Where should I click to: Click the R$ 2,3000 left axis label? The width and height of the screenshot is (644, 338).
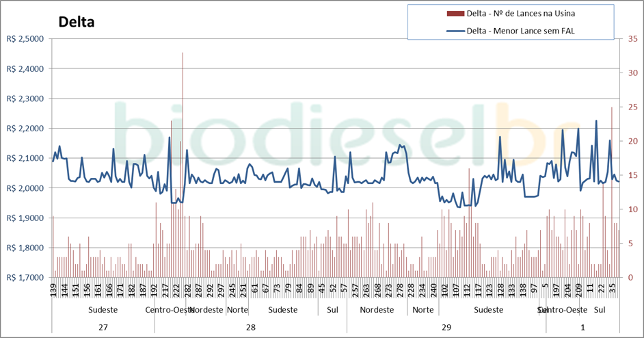pos(25,99)
